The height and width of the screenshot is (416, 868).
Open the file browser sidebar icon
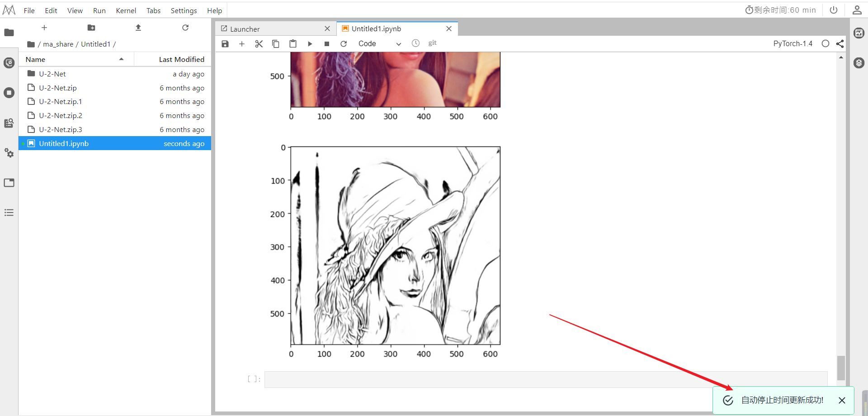click(x=9, y=33)
